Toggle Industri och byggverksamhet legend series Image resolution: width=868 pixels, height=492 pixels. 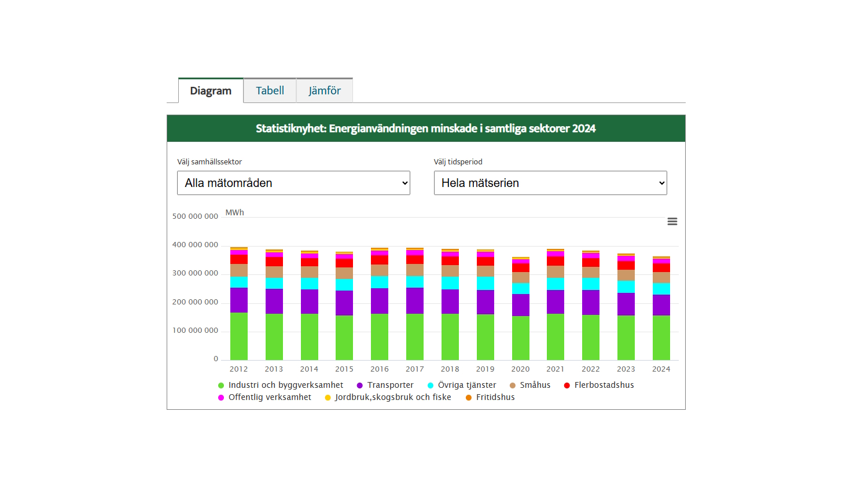point(285,385)
